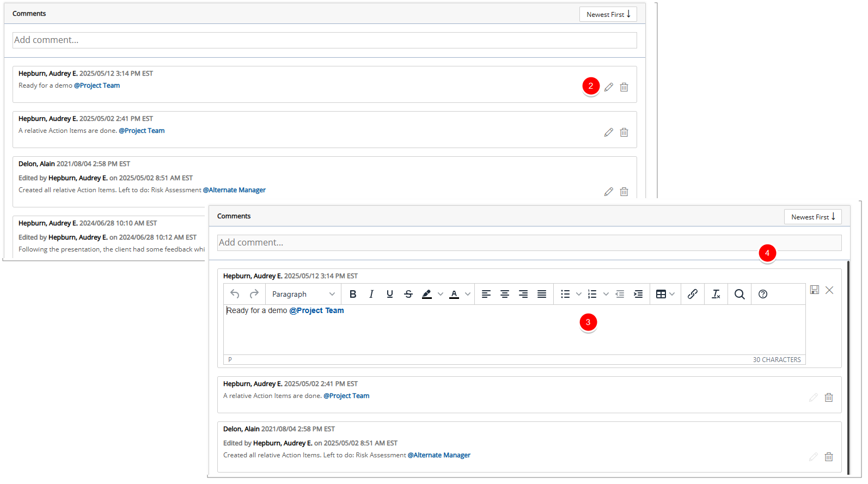Viewport: 868px width, 484px height.
Task: Cancel comment editing with X icon
Action: pyautogui.click(x=829, y=290)
